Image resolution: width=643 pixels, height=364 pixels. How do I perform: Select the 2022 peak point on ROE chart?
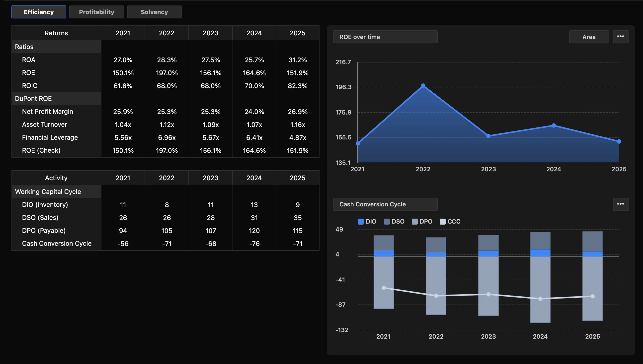[x=423, y=85]
